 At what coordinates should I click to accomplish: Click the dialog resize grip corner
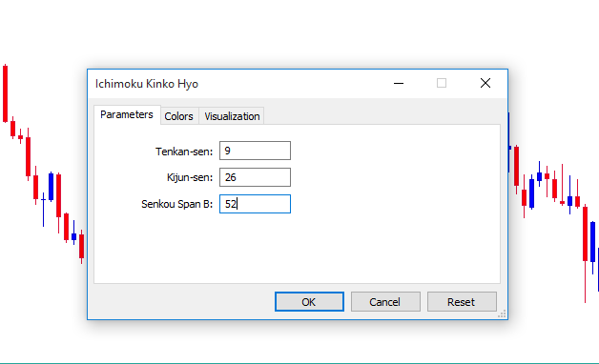click(x=502, y=314)
